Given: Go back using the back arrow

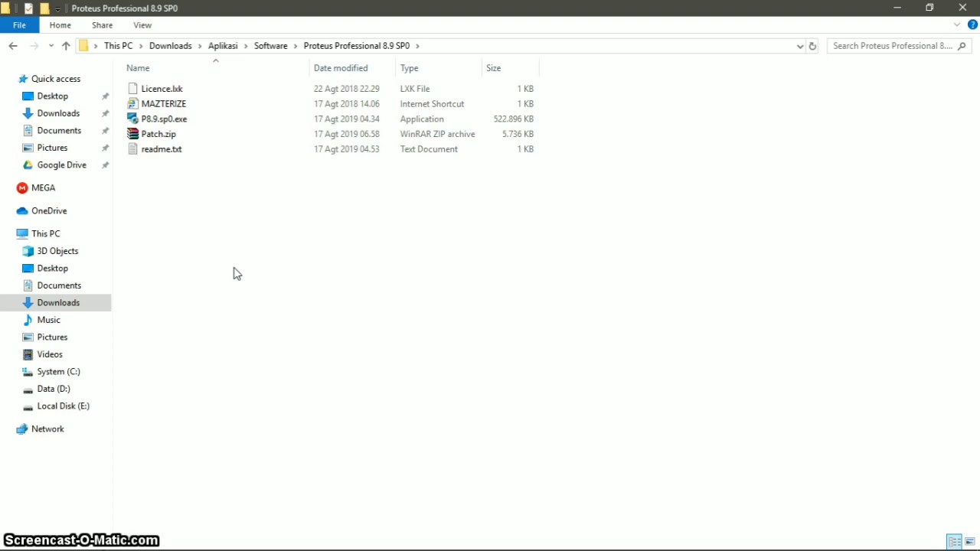Looking at the screenshot, I should tap(13, 46).
